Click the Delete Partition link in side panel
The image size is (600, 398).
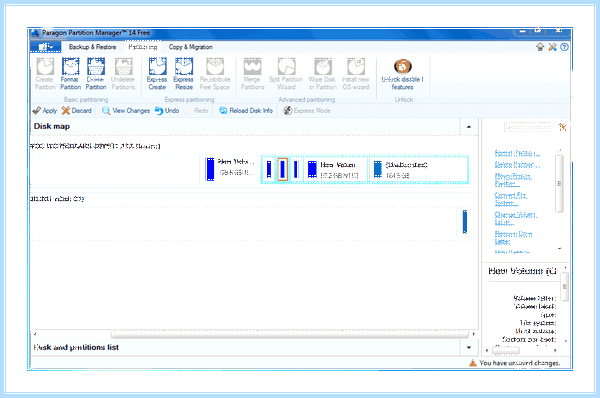pos(517,165)
